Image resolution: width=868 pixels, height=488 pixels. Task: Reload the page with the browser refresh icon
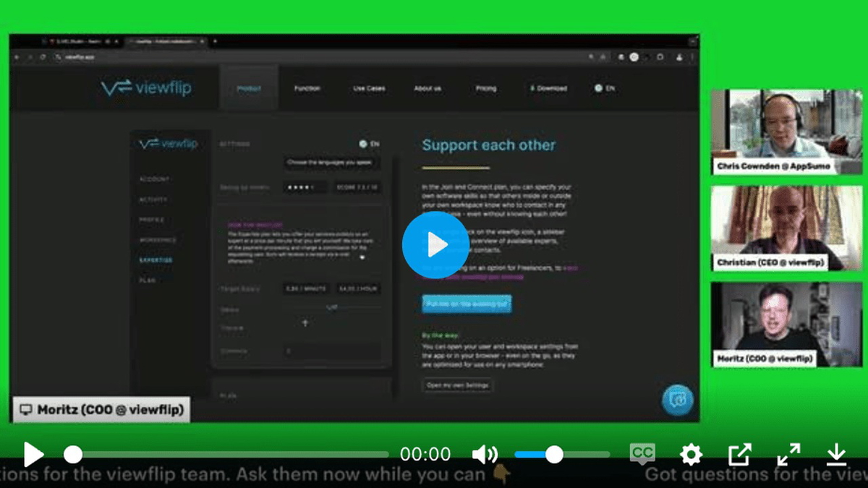click(x=43, y=56)
